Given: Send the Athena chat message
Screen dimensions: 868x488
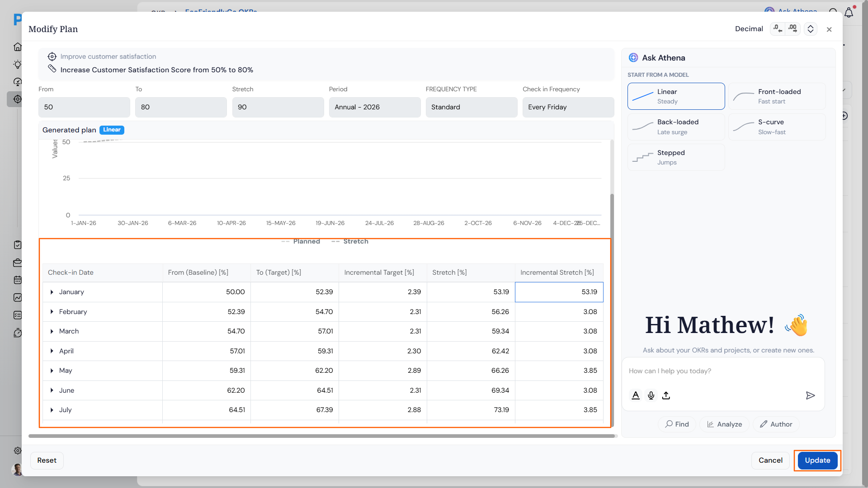Looking at the screenshot, I should (x=810, y=395).
